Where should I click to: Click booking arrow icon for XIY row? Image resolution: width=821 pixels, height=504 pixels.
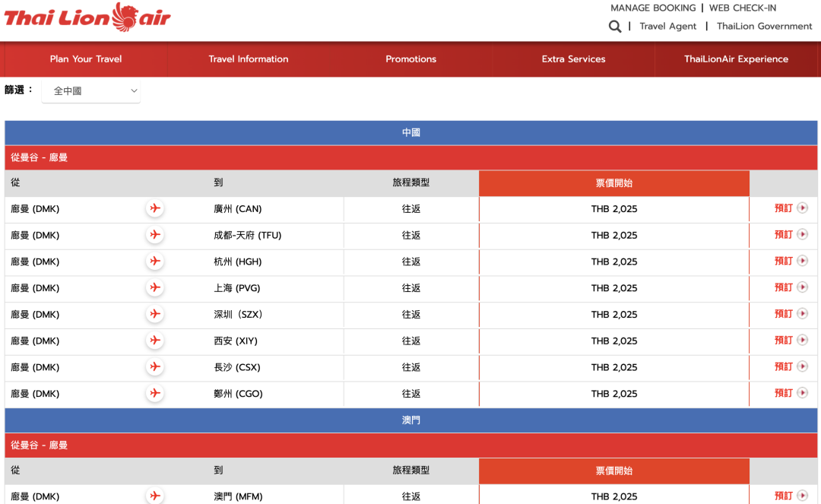[802, 340]
